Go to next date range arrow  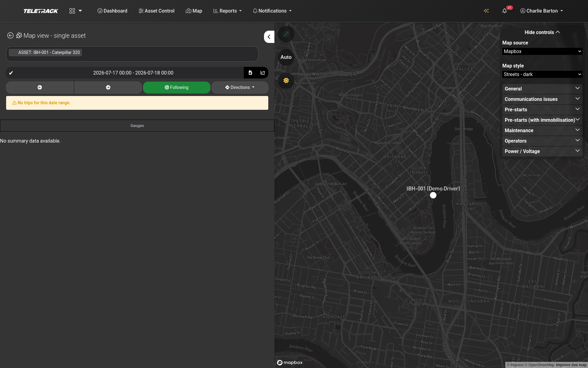pyautogui.click(x=108, y=87)
